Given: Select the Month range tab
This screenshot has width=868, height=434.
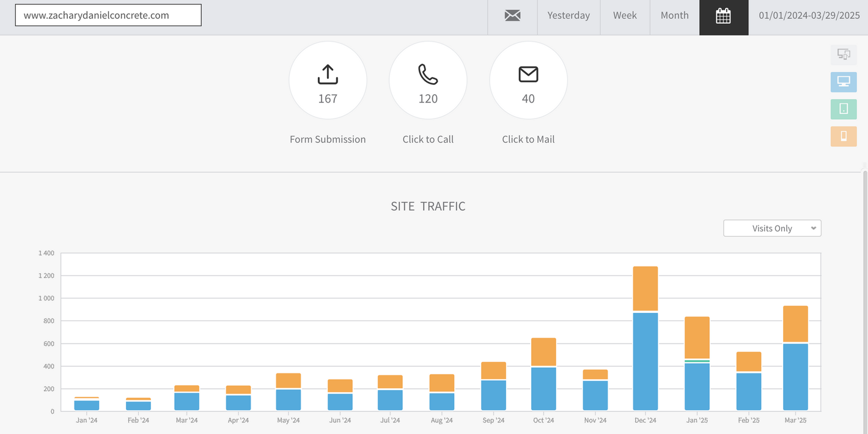Looking at the screenshot, I should 674,16.
